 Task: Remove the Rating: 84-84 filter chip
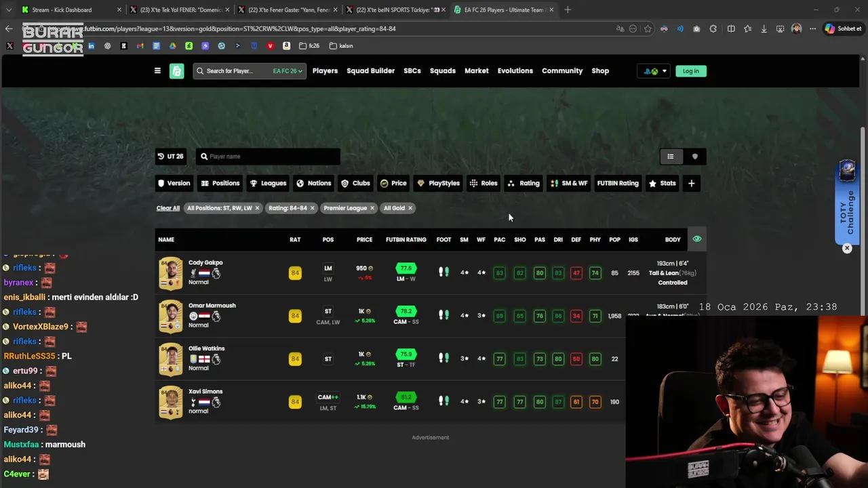pyautogui.click(x=312, y=208)
